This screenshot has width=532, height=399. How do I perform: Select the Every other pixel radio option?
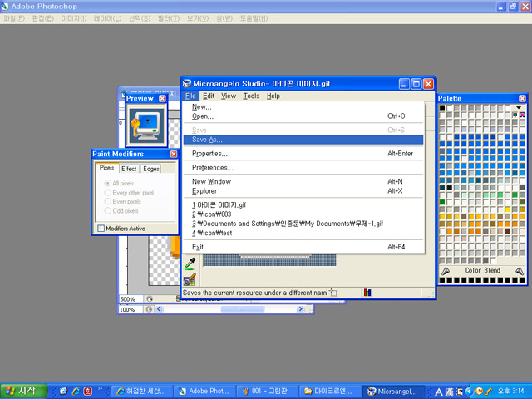pyautogui.click(x=107, y=192)
